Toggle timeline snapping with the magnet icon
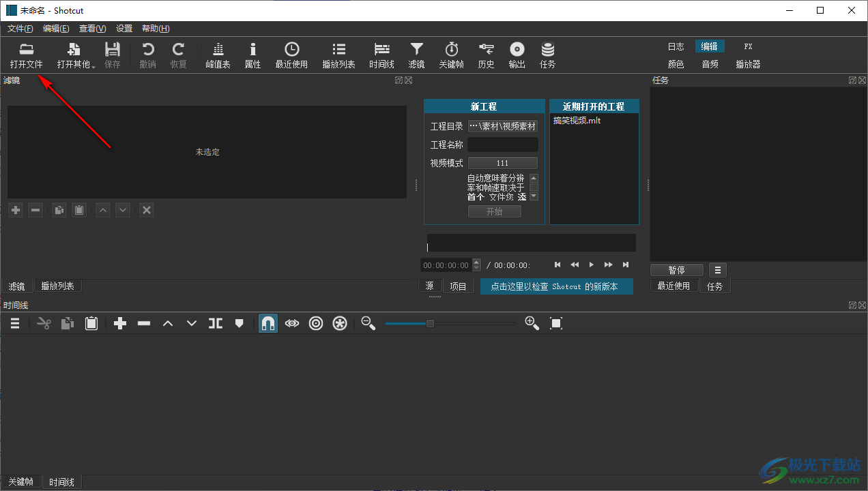 [x=268, y=323]
